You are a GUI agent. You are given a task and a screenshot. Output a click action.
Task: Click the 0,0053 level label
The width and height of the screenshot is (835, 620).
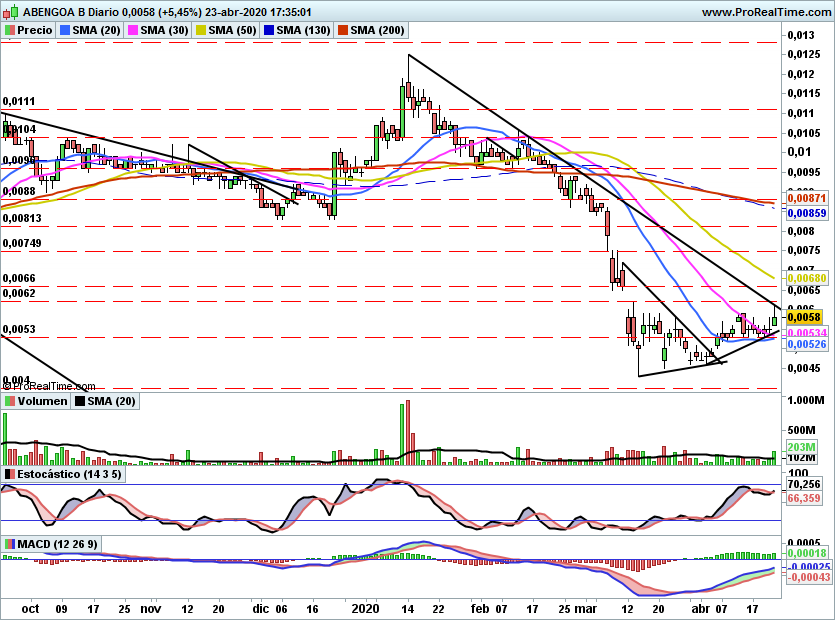tap(19, 329)
